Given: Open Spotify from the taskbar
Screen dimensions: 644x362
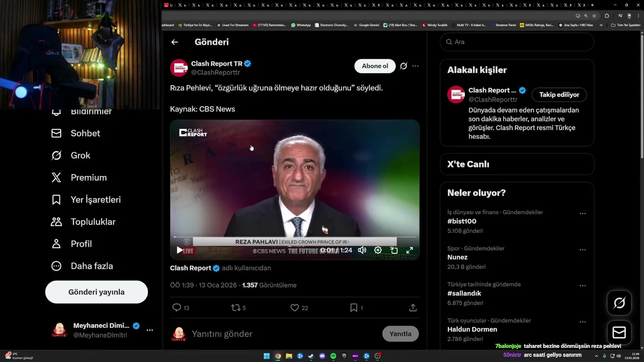Looking at the screenshot, I should coord(333,356).
